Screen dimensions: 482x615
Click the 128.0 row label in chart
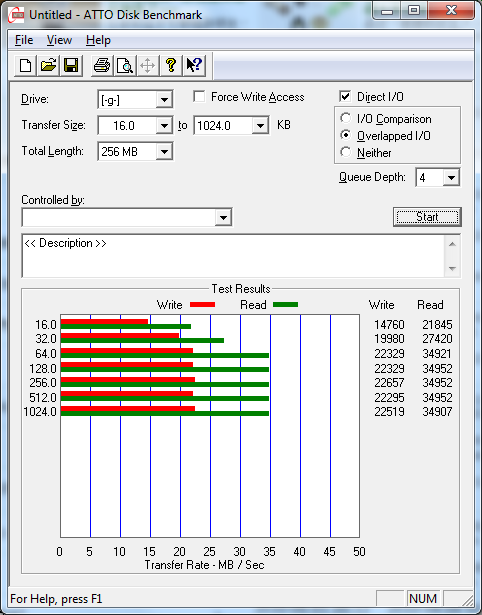click(x=43, y=369)
